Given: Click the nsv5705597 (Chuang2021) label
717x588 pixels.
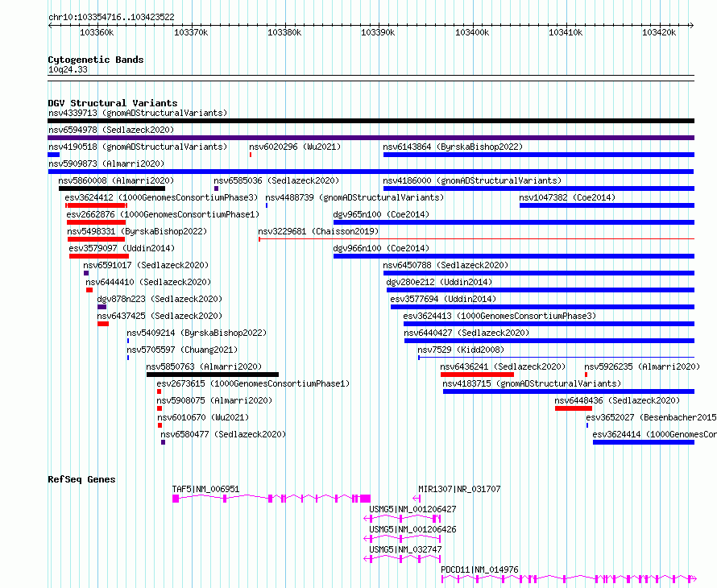Looking at the screenshot, I should tap(182, 350).
